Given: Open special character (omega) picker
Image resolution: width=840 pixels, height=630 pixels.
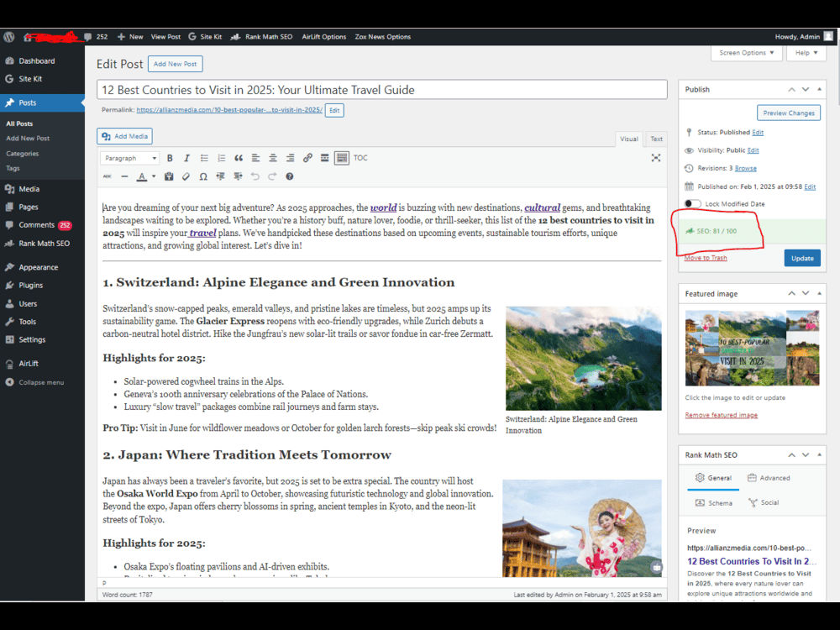Looking at the screenshot, I should tap(203, 176).
